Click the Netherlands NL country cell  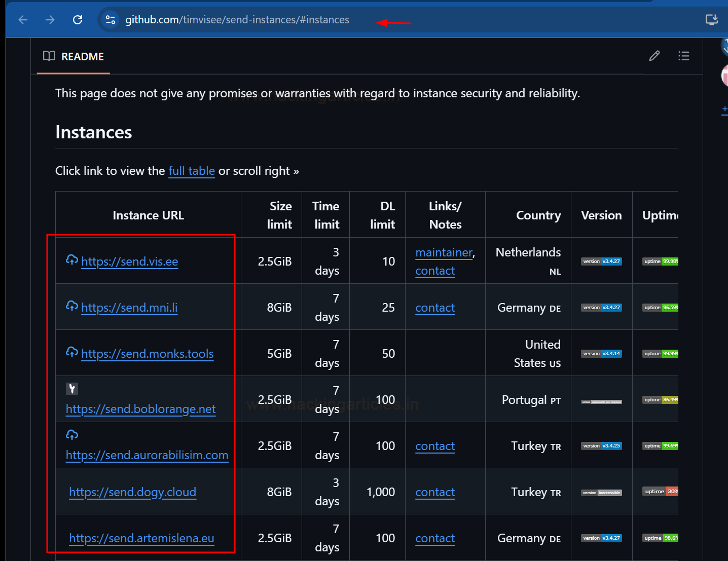tap(528, 261)
